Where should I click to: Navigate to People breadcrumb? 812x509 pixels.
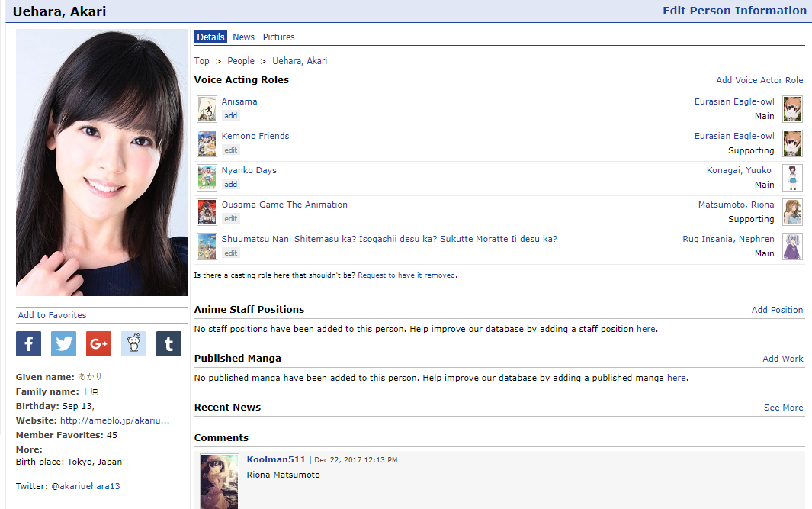(x=241, y=61)
